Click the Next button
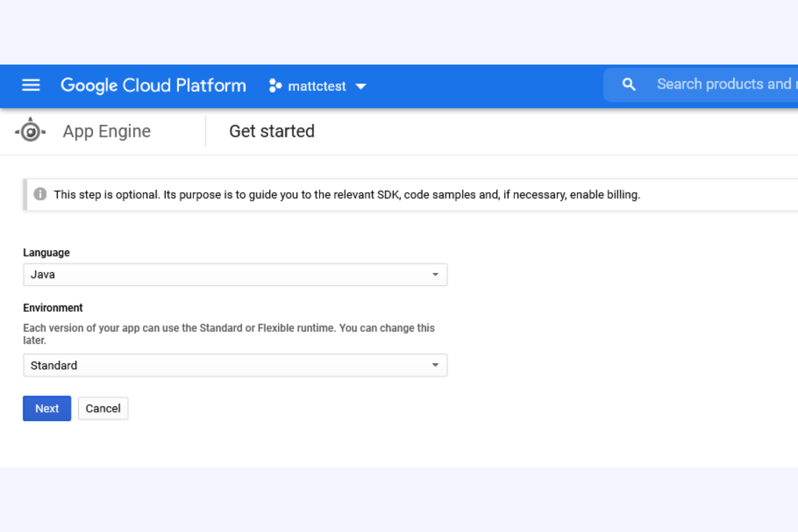 pos(47,409)
